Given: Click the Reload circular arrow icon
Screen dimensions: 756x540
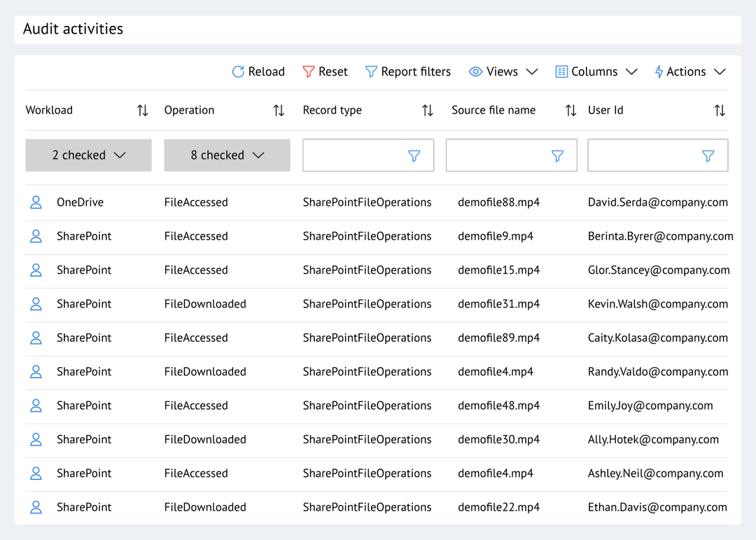Looking at the screenshot, I should coord(238,71).
